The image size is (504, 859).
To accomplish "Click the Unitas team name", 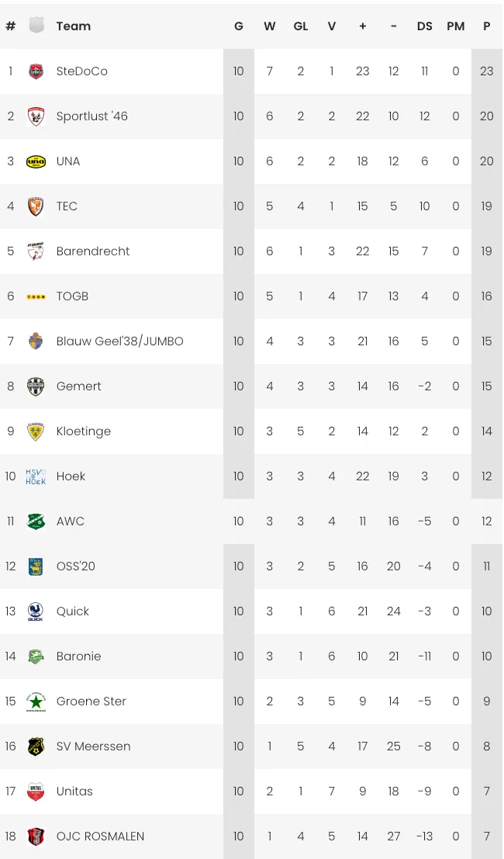I will (74, 791).
